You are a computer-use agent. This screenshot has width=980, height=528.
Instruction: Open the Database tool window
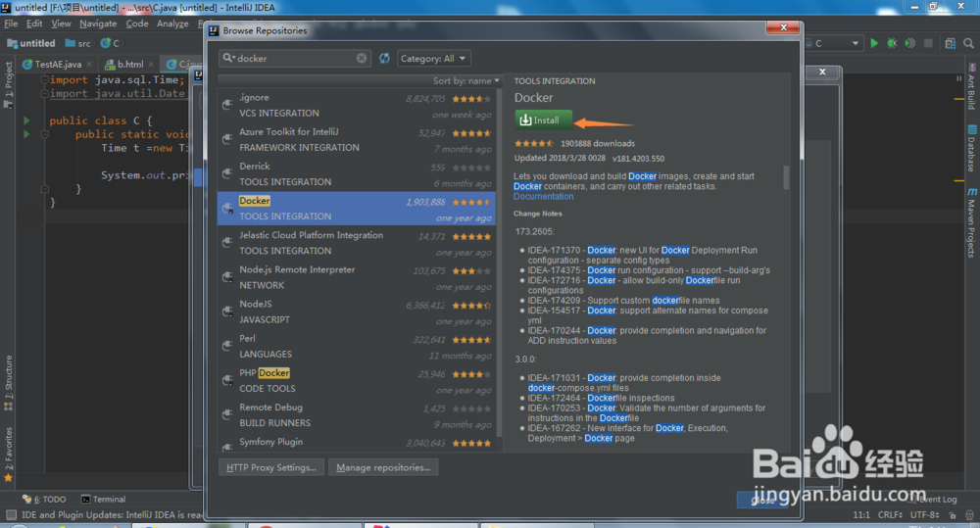click(x=972, y=149)
